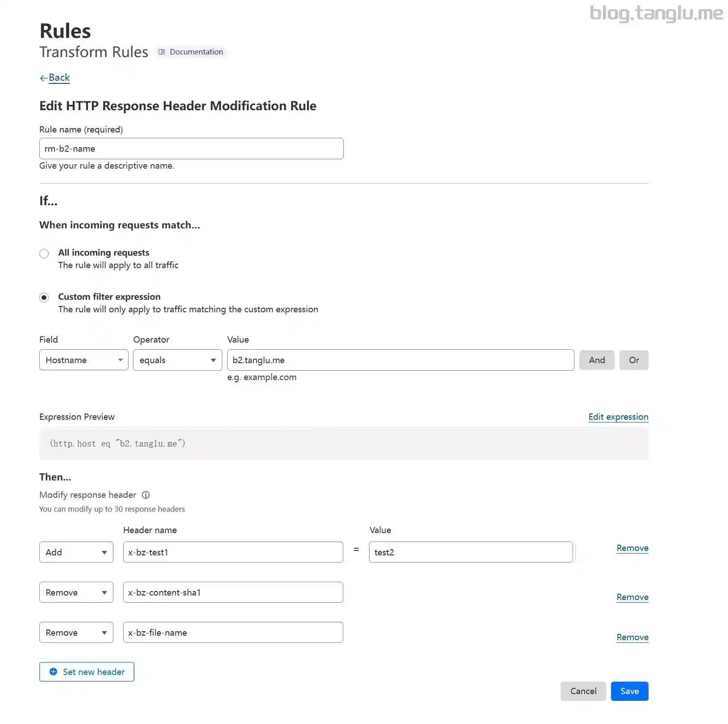Click the 'Expression Preview' label
The width and height of the screenshot is (728, 724).
click(77, 417)
